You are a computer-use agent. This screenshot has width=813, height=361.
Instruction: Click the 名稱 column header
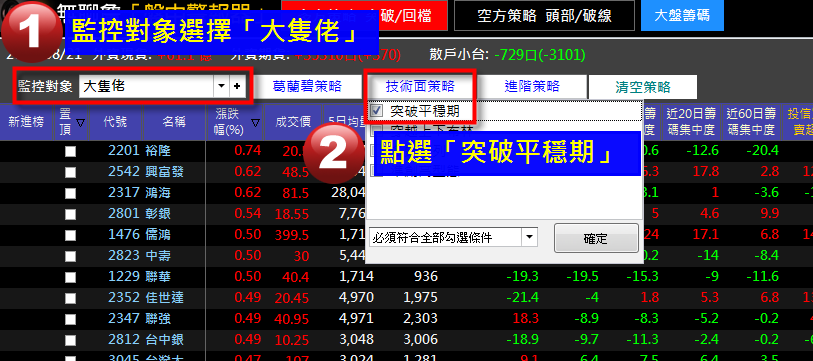point(174,122)
